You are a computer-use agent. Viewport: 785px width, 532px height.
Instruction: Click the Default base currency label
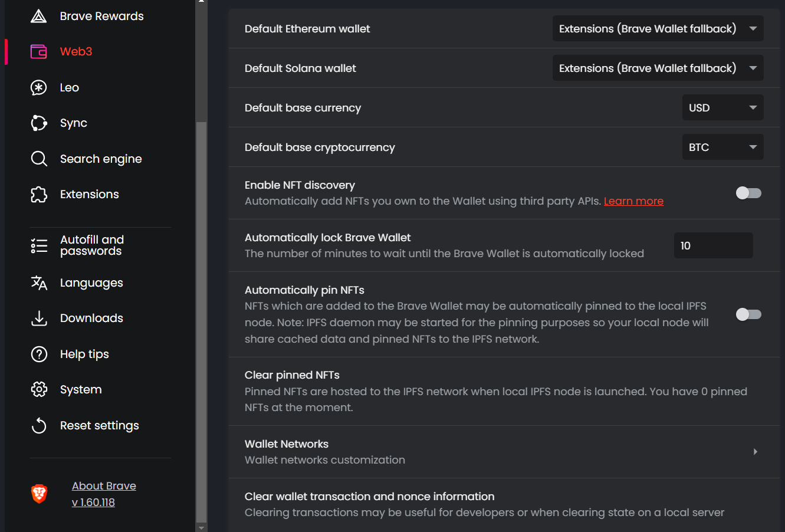point(303,108)
